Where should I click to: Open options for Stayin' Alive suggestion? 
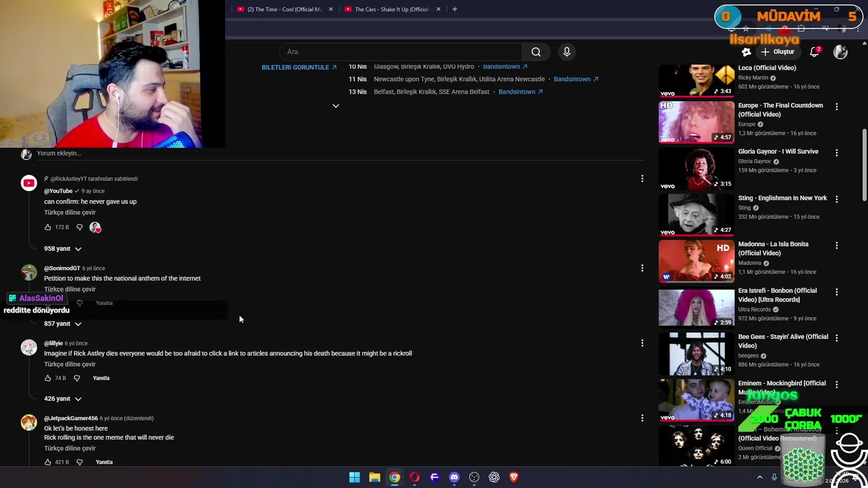tap(836, 338)
